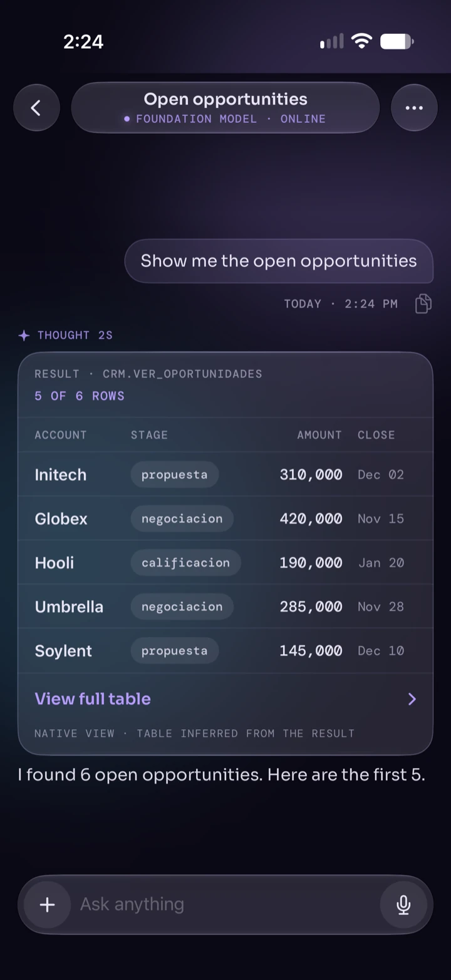Select the Soylent account row
This screenshot has height=980, width=451.
pyautogui.click(x=225, y=651)
